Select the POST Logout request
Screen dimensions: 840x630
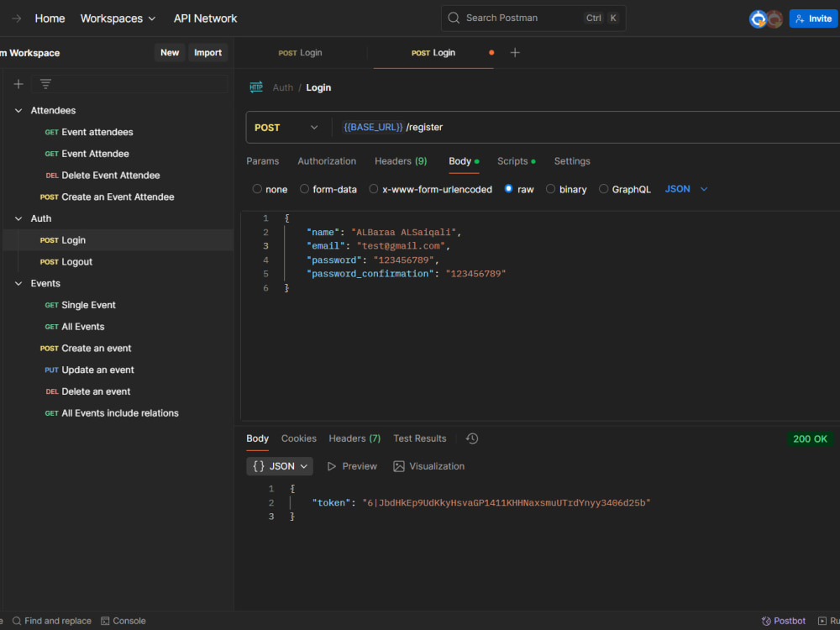pyautogui.click(x=66, y=262)
